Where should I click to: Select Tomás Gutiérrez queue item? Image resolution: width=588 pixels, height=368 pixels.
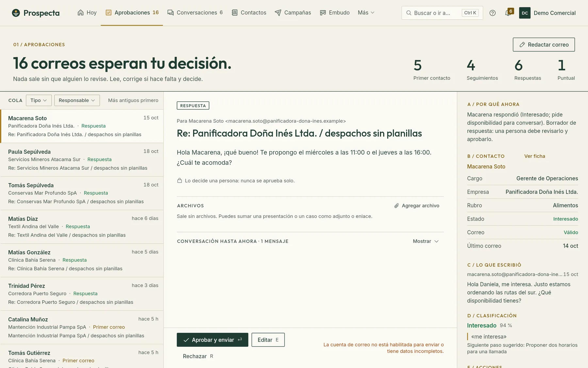(x=82, y=356)
